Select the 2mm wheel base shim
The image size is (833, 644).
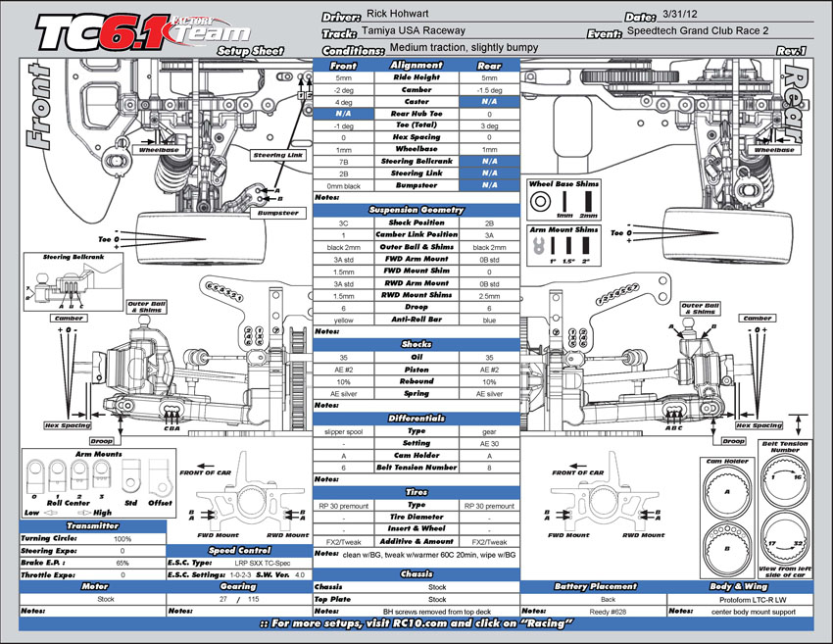click(x=588, y=202)
